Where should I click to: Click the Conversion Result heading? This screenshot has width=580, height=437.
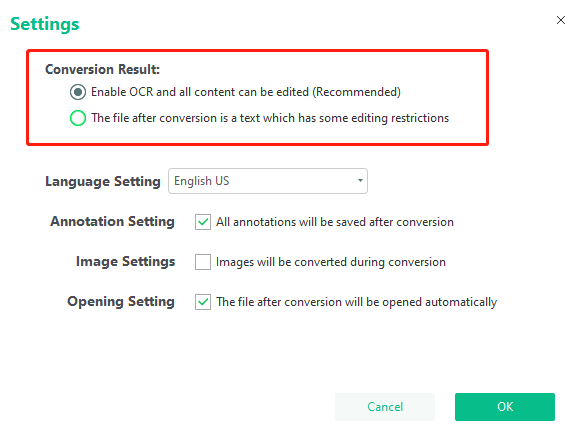coord(102,69)
